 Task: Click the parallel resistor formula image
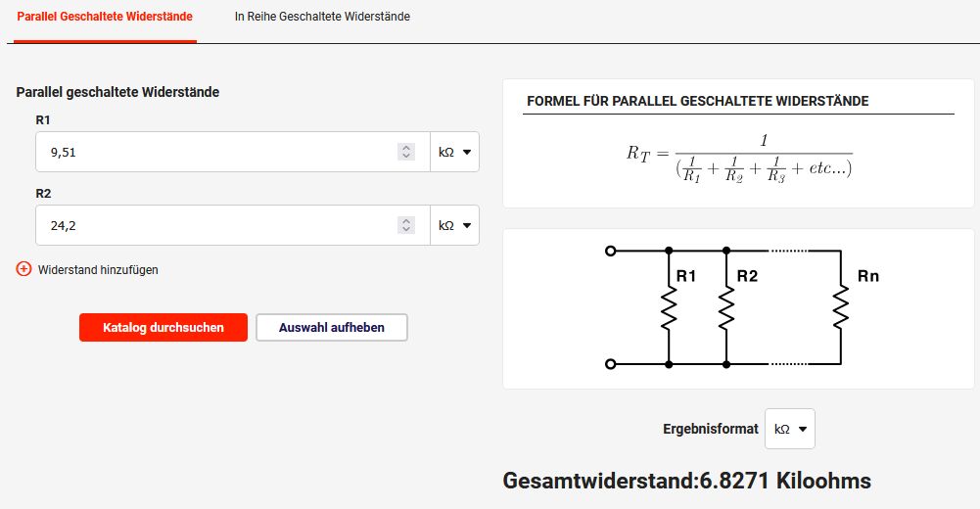(739, 157)
